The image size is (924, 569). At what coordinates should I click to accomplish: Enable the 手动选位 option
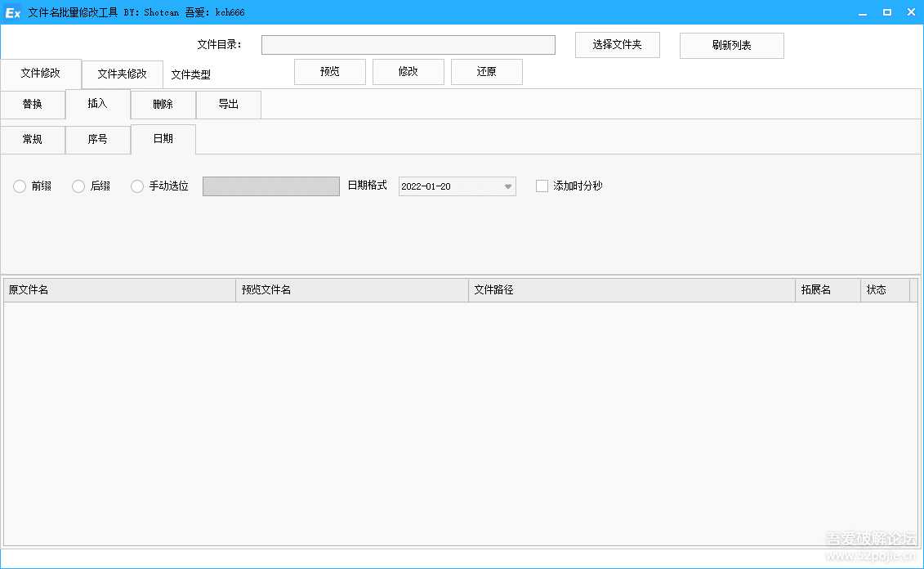(137, 186)
